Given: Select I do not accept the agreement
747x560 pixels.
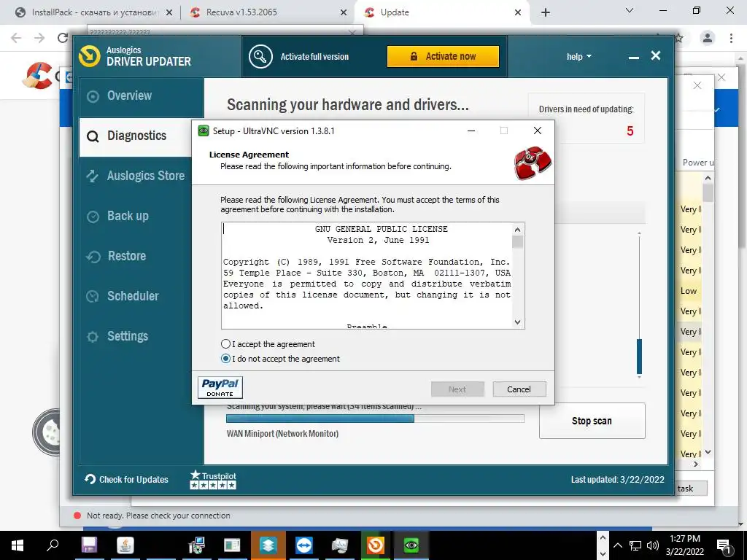Looking at the screenshot, I should [281, 359].
